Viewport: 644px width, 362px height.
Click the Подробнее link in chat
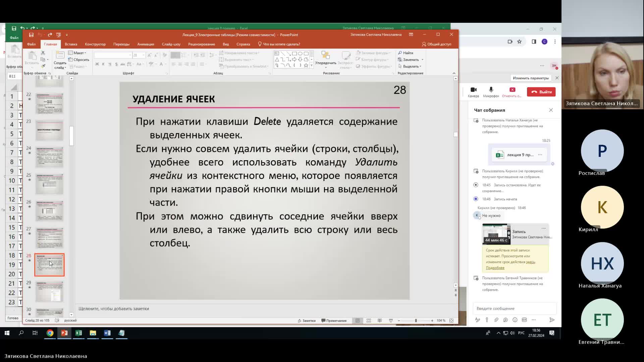(495, 268)
